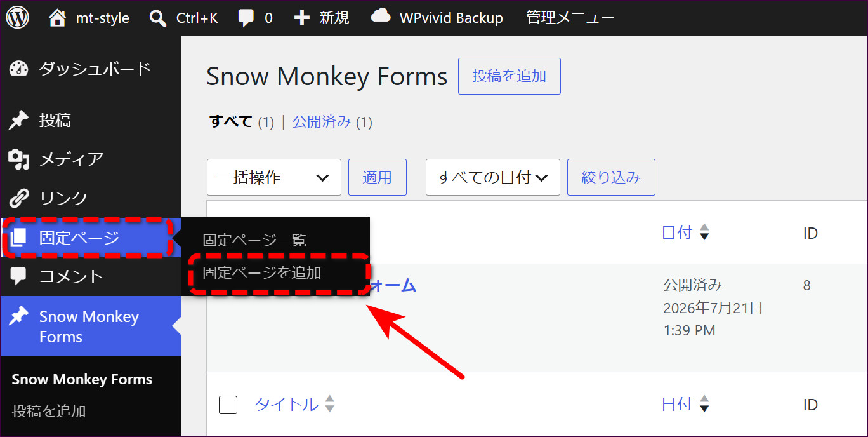
Task: Sort by 日付 arrows in top header
Action: 704,232
